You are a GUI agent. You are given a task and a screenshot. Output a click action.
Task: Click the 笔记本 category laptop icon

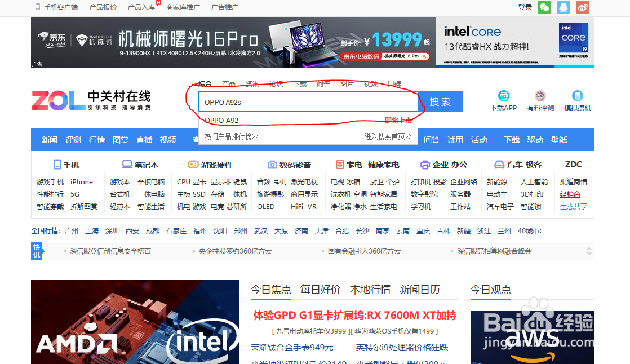pos(127,165)
